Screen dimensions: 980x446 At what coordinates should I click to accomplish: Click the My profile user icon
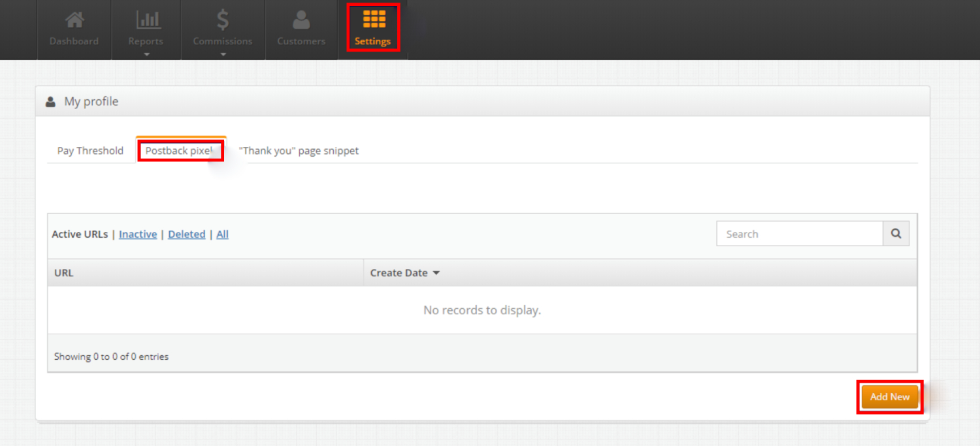pyautogui.click(x=51, y=102)
